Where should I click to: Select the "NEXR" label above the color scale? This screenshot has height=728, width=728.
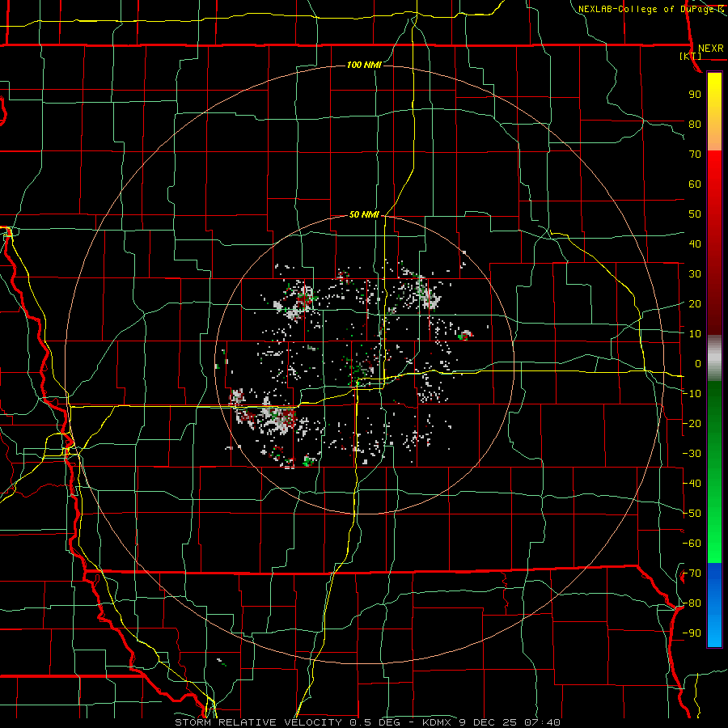tap(710, 49)
